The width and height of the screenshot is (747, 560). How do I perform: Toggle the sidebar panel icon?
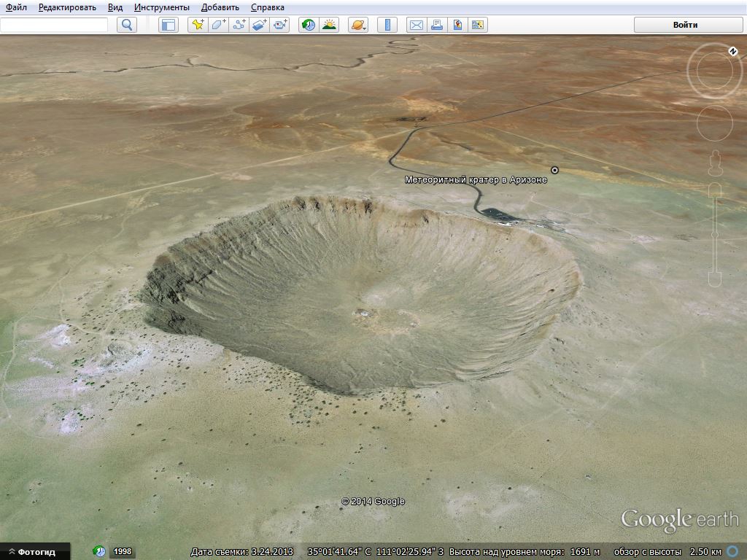pyautogui.click(x=169, y=25)
